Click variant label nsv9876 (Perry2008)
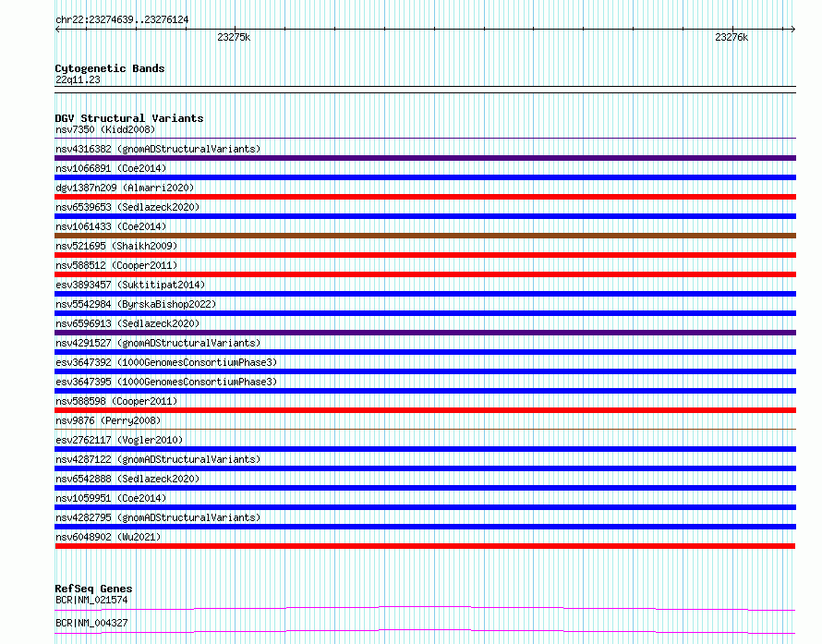This screenshot has height=644, width=822. [108, 420]
